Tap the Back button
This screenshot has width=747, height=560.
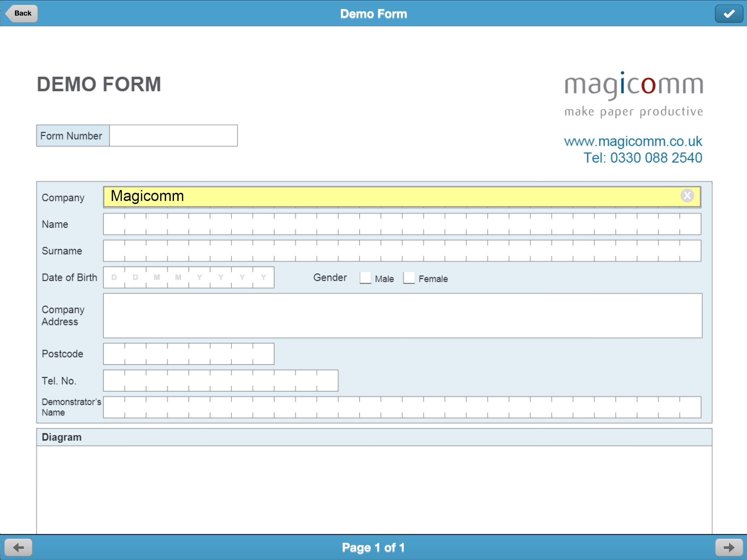coord(21,13)
